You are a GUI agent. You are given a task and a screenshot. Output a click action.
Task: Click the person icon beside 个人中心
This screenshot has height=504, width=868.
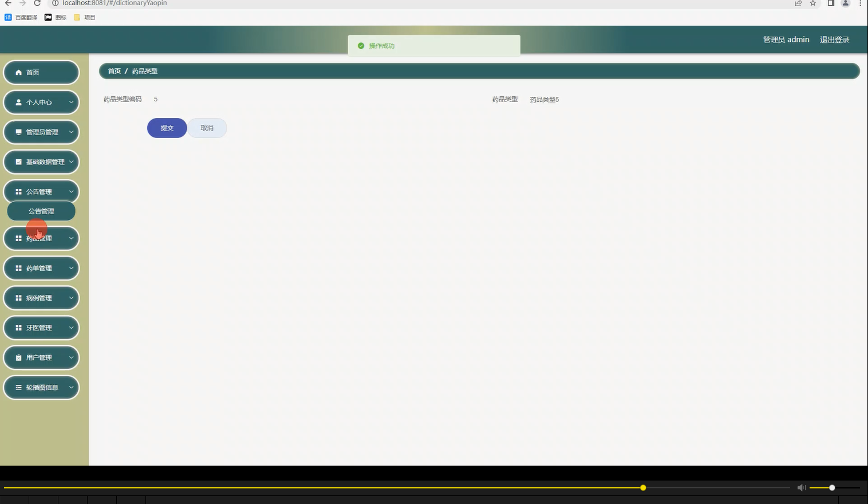(18, 103)
